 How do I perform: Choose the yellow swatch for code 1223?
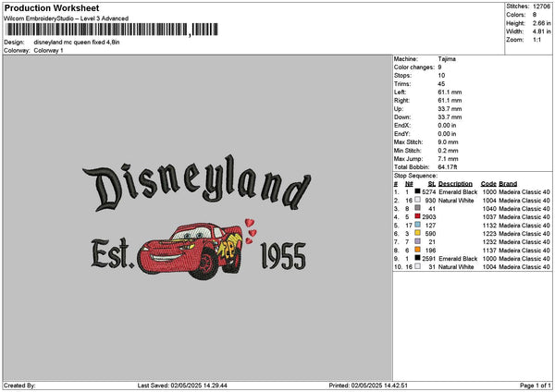point(418,233)
